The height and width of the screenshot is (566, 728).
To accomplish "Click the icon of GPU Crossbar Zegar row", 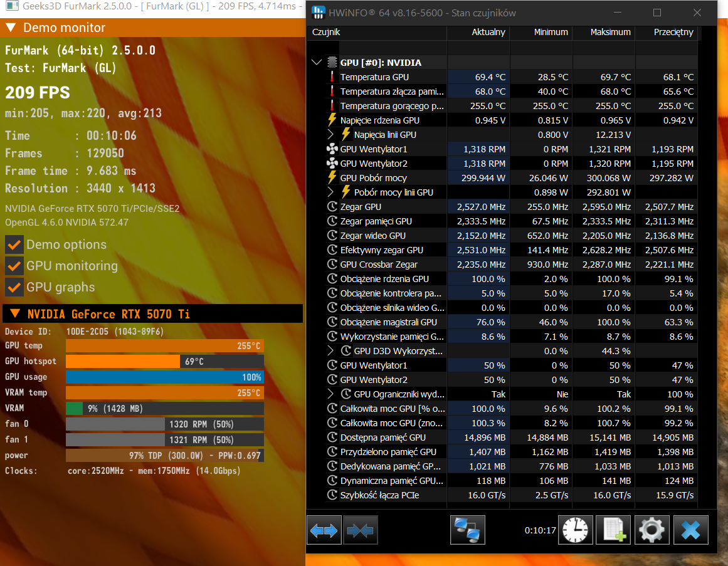I will pyautogui.click(x=332, y=264).
